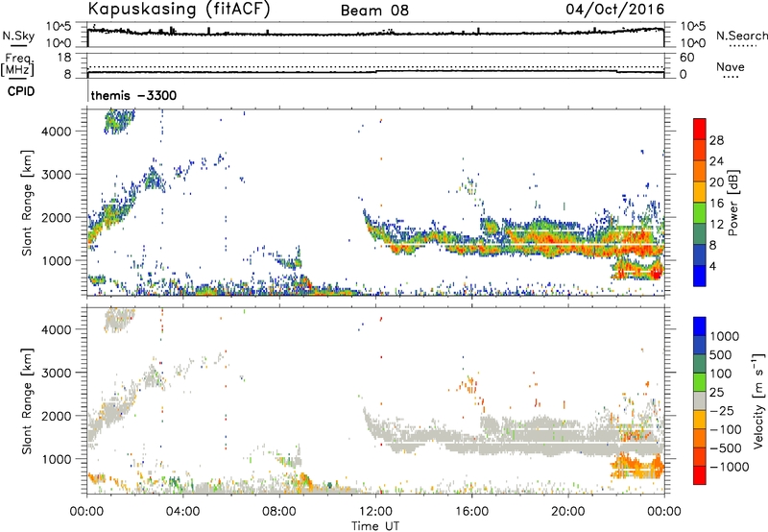Click the "N.Sky" legend label

click(18, 36)
